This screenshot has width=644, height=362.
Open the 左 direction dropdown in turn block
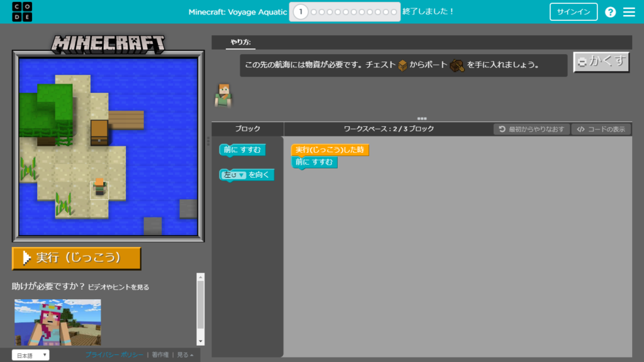pos(234,175)
